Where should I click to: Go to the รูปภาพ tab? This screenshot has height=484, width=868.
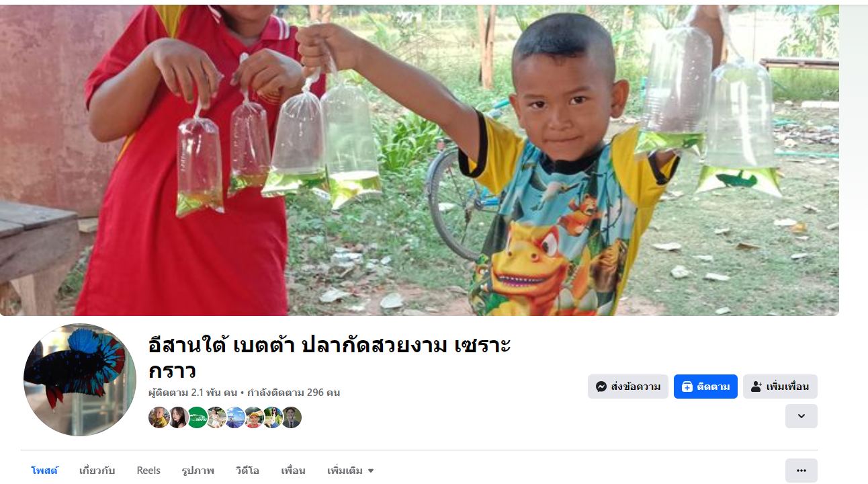198,471
